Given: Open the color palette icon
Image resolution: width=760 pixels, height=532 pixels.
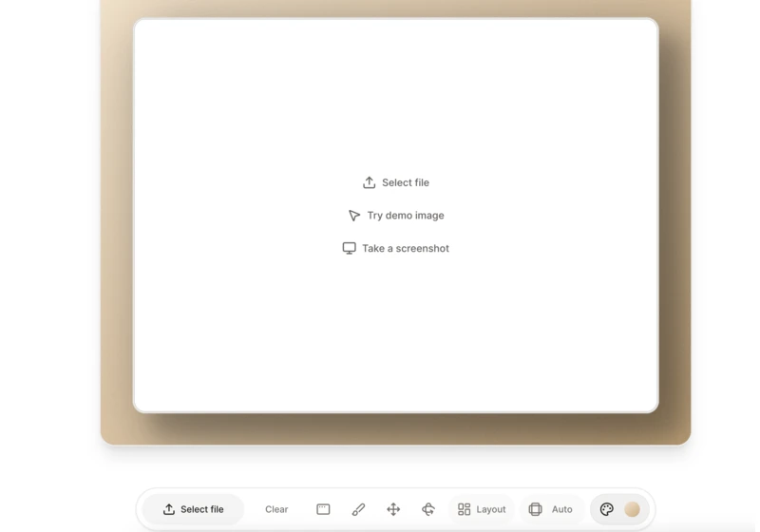Looking at the screenshot, I should (x=607, y=509).
